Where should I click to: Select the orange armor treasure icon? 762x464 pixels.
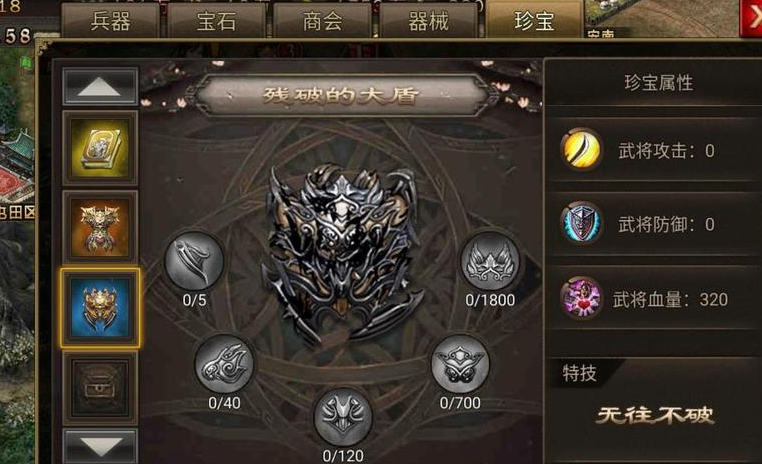[100, 226]
